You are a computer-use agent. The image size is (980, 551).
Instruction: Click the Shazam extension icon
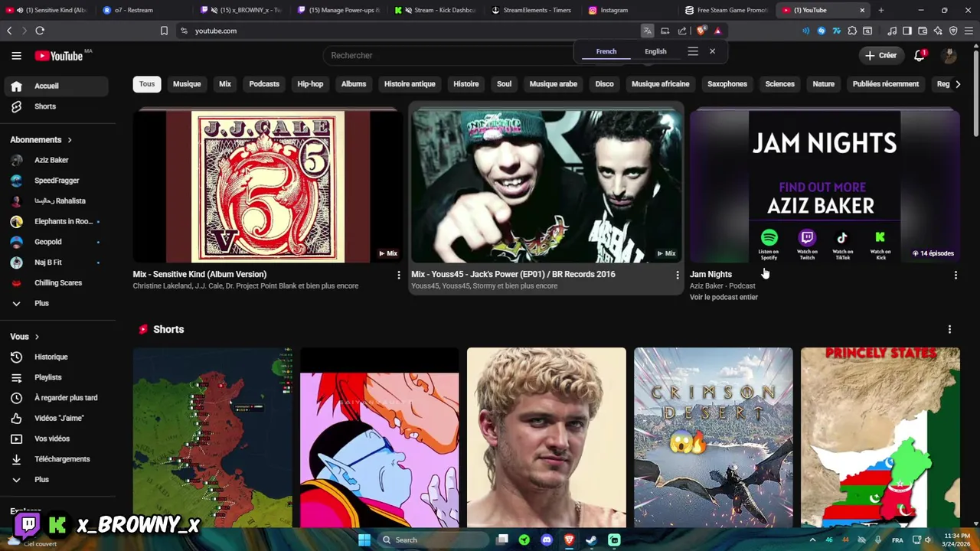tap(822, 31)
